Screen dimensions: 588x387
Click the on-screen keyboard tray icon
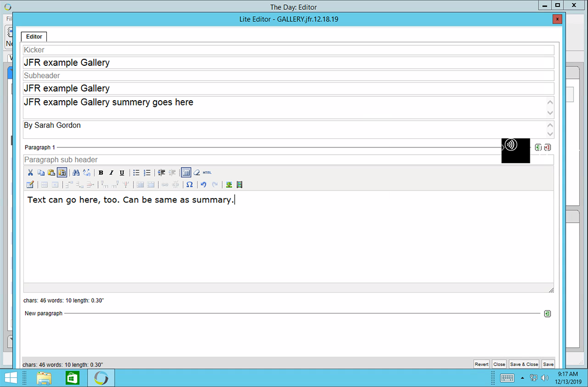[x=507, y=378]
